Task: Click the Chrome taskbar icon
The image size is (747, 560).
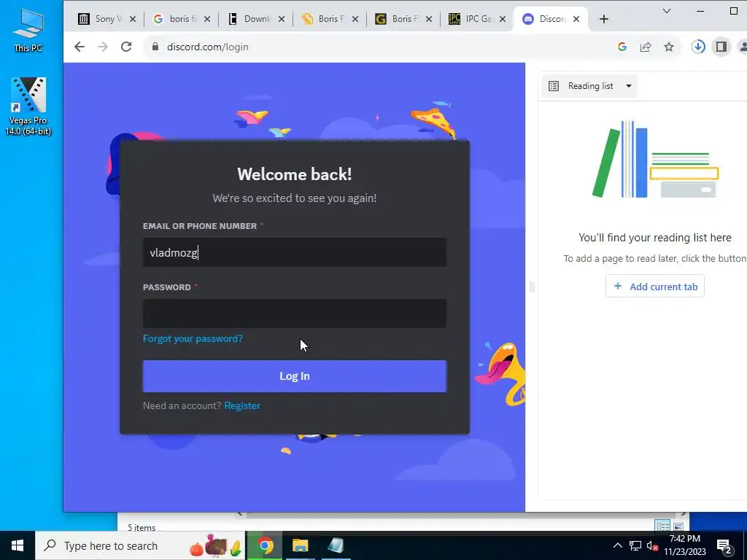Action: tap(265, 545)
